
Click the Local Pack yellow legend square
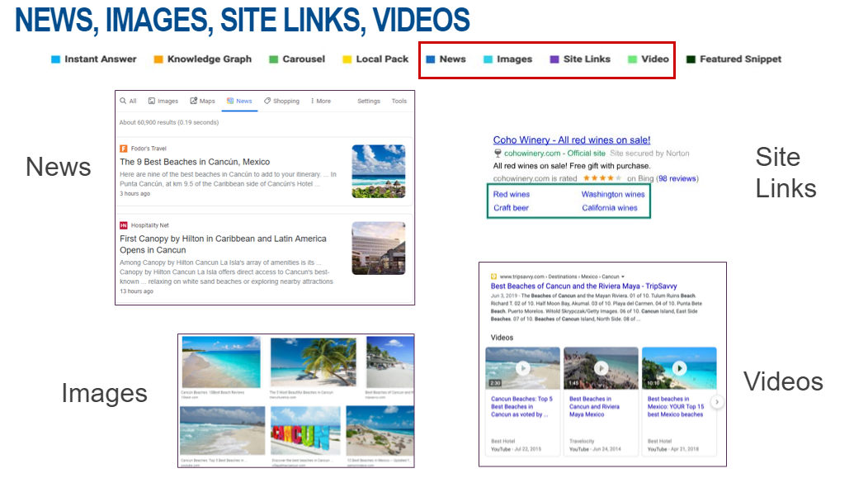tap(347, 59)
